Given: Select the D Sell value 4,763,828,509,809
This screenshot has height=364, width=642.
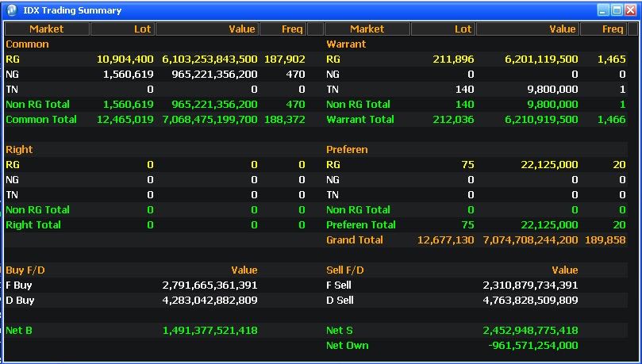Looking at the screenshot, I should click(530, 300).
